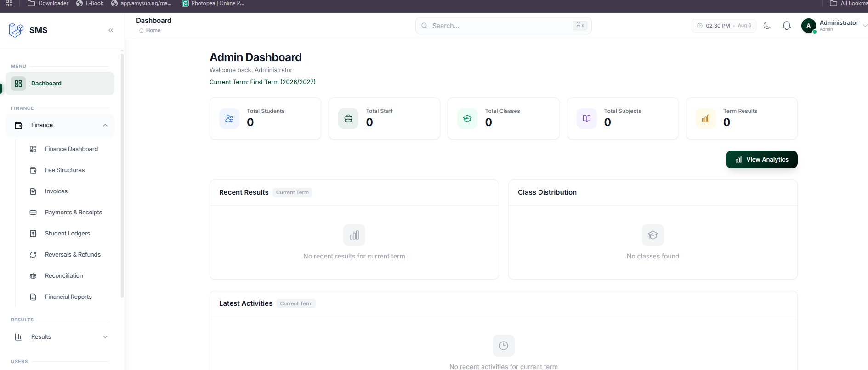Open the Dashboard menu item
Viewport: 868px width, 370px height.
click(x=60, y=84)
